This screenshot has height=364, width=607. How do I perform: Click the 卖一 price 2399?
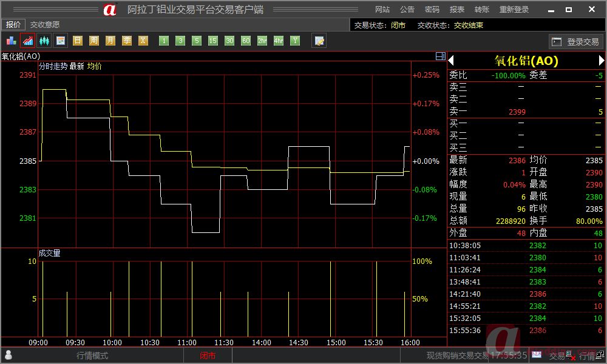(517, 112)
